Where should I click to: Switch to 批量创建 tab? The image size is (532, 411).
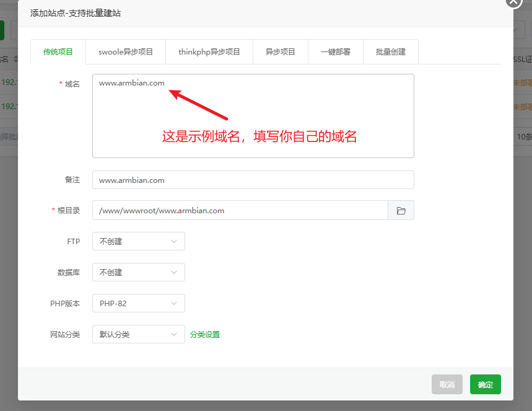coord(391,52)
